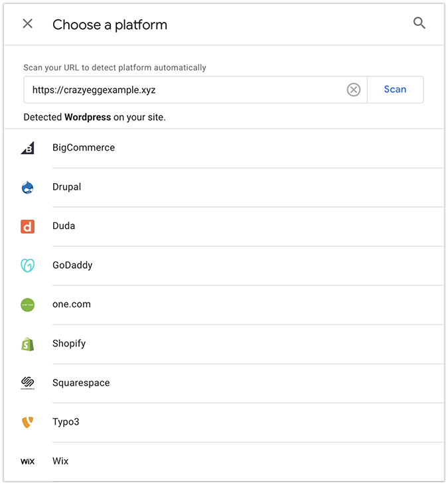Click the Wix logo icon

tap(27, 462)
